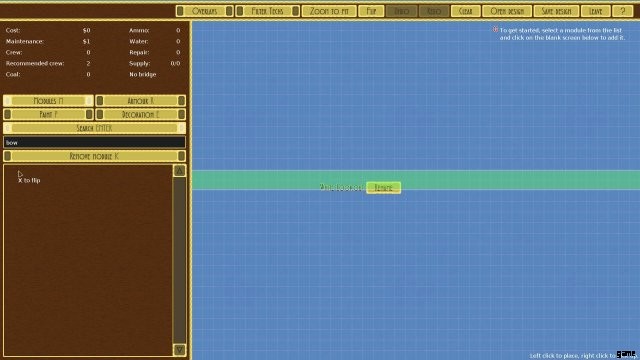Clear the current ship design
640x360 pixels.
(x=465, y=11)
